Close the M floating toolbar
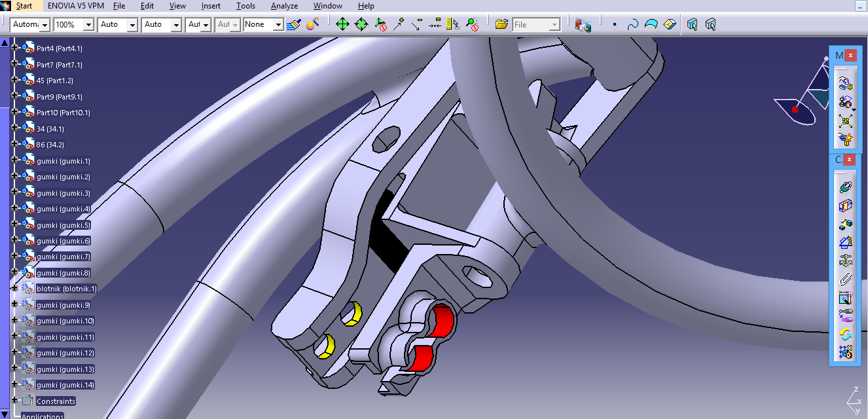The image size is (868, 419). [850, 56]
